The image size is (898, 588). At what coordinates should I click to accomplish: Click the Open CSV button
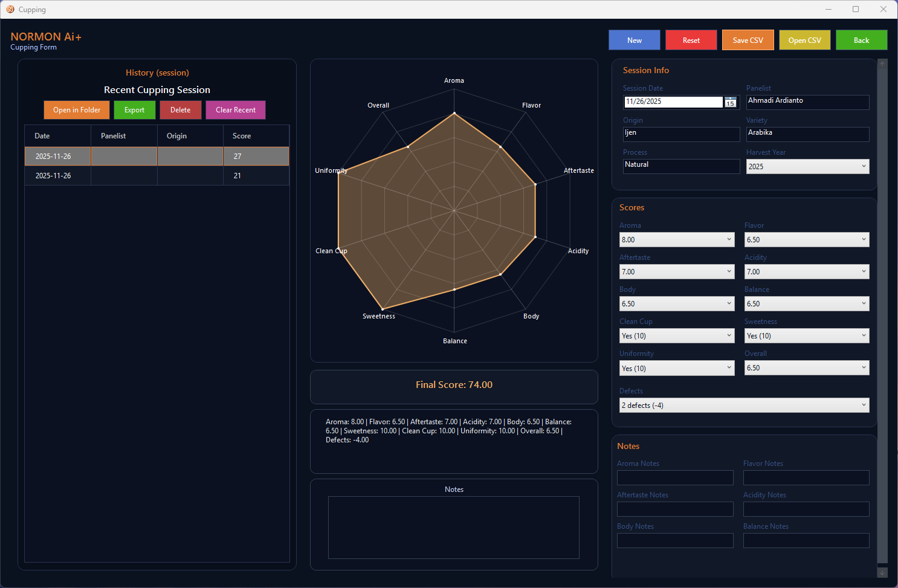804,40
